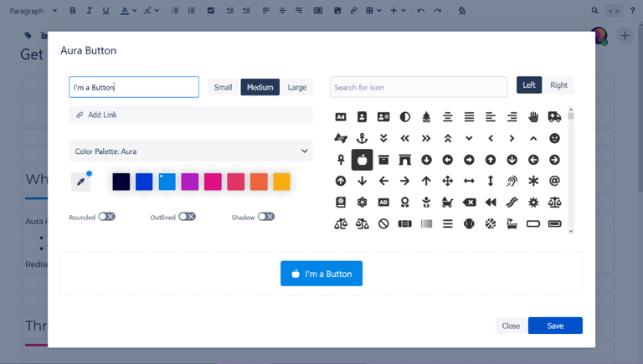Choose the vertical double-headed arrow icon
Viewport: 643px width, 364px height.
click(491, 181)
